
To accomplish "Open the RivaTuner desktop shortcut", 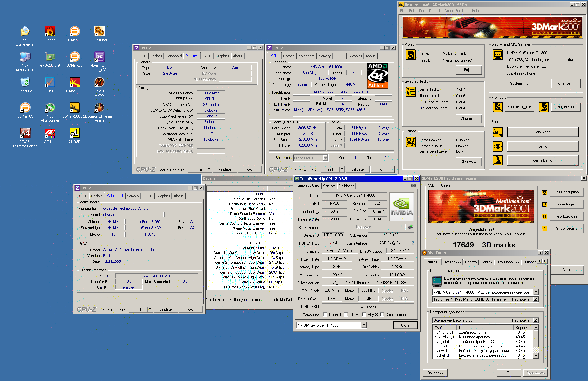I will click(99, 32).
